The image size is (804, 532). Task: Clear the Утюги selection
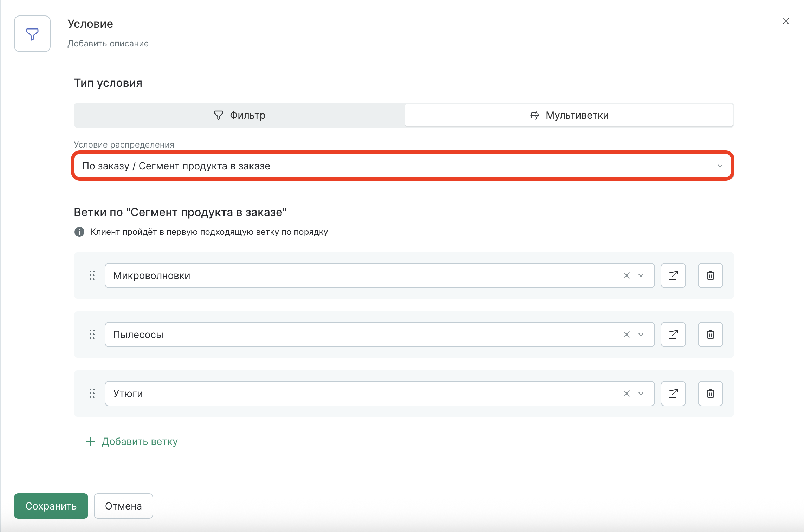pyautogui.click(x=627, y=394)
